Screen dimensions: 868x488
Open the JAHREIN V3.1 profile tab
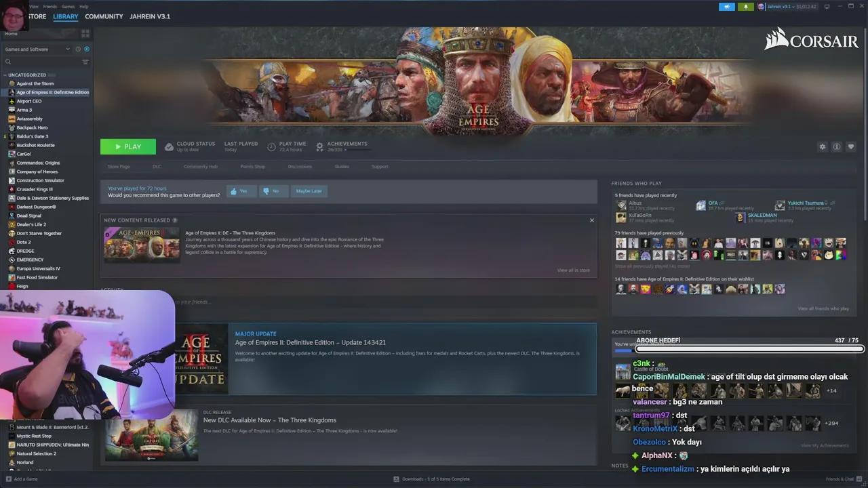click(x=150, y=16)
